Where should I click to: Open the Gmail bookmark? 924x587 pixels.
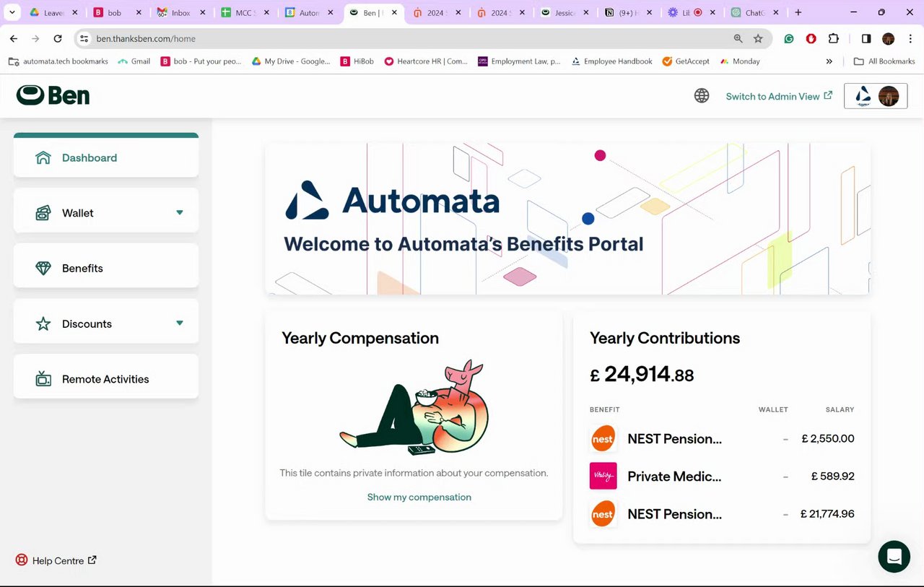coord(134,61)
